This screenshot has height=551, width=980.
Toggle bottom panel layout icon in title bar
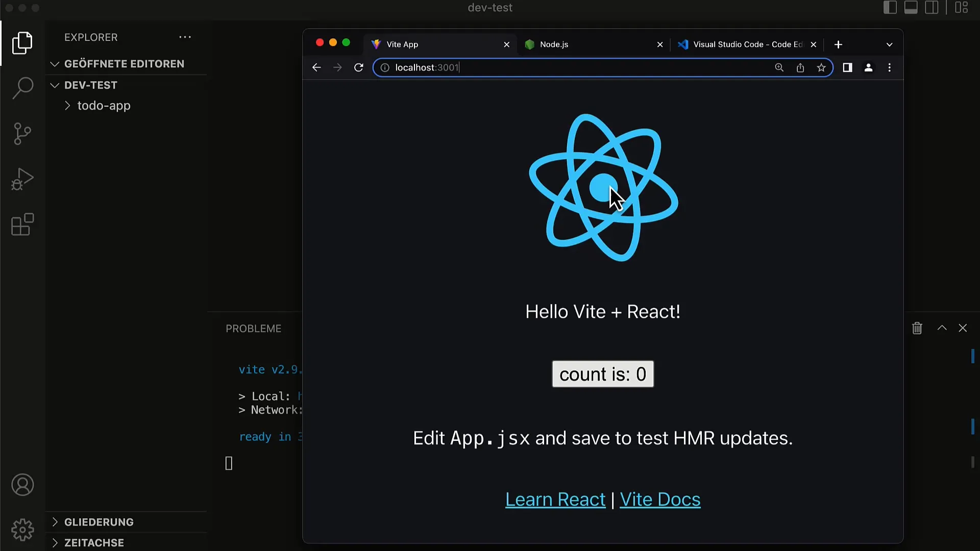pyautogui.click(x=911, y=8)
